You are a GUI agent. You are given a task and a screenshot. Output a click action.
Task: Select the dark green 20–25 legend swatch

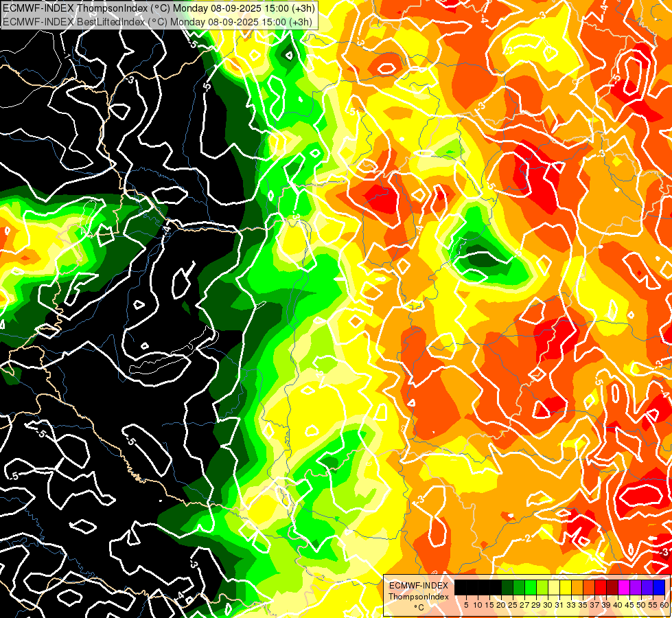pos(507,587)
